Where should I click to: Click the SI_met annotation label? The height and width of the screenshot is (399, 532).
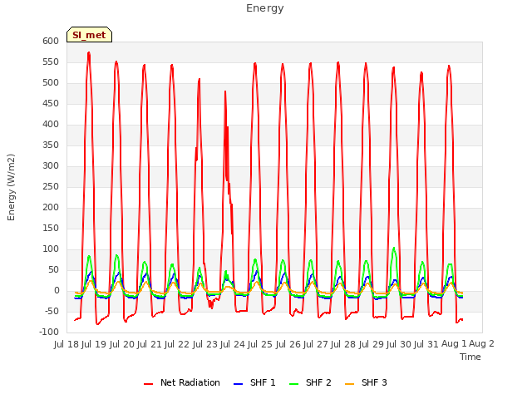coord(89,35)
